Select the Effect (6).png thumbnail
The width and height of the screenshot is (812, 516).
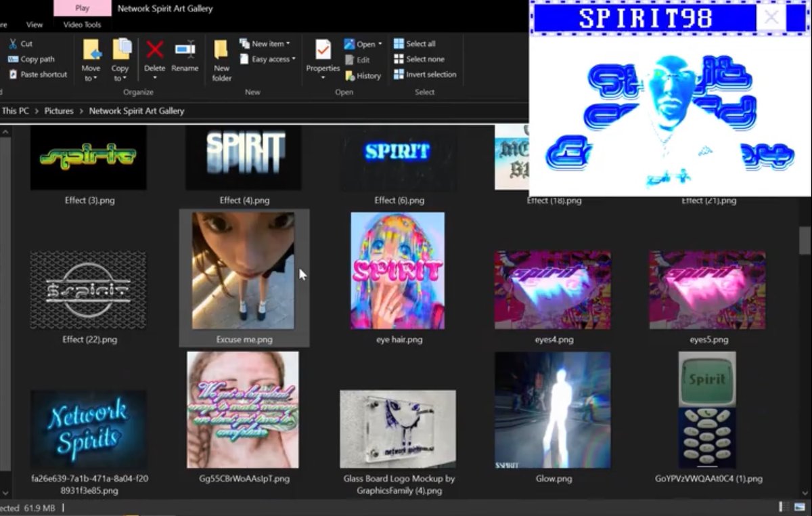point(399,157)
